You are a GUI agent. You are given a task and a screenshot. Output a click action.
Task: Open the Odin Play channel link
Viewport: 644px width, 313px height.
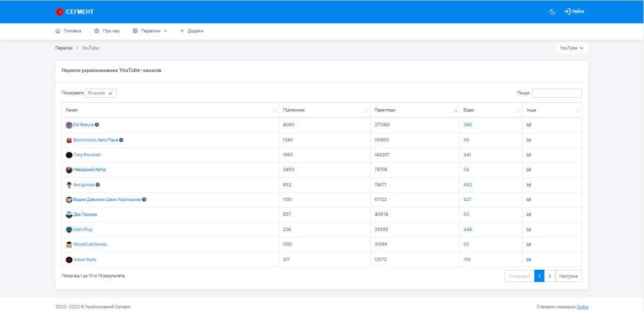pyautogui.click(x=83, y=229)
